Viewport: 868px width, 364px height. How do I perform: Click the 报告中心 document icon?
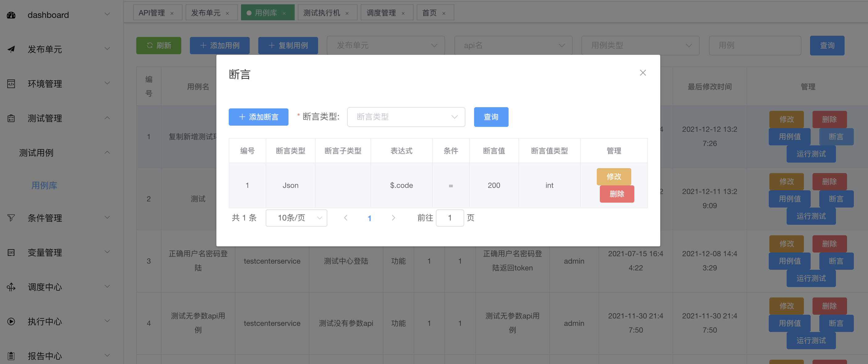coord(11,356)
